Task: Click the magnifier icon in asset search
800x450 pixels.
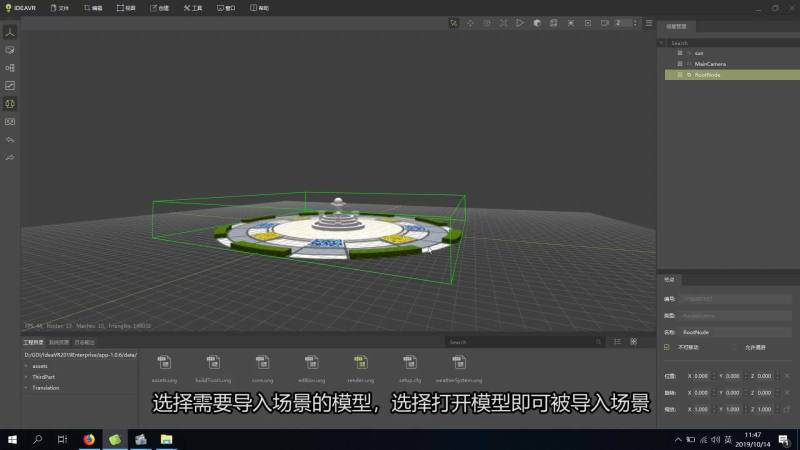Action: click(598, 342)
